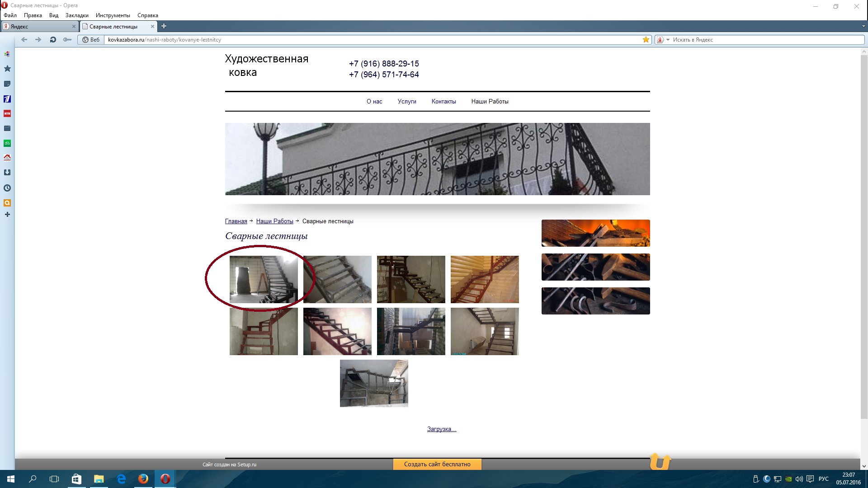The height and width of the screenshot is (488, 868).
Task: Click the wrought iron balcony banner image
Action: (x=438, y=159)
